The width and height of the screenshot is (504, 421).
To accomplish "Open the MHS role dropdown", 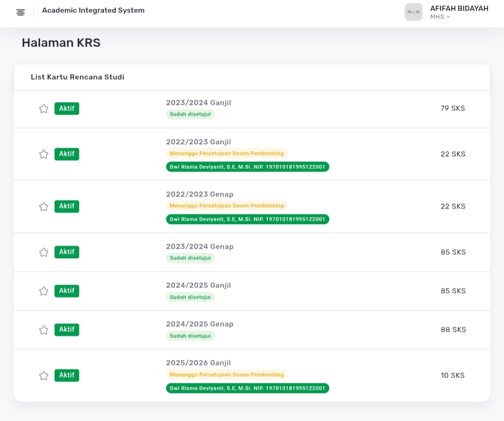I will click(x=440, y=17).
